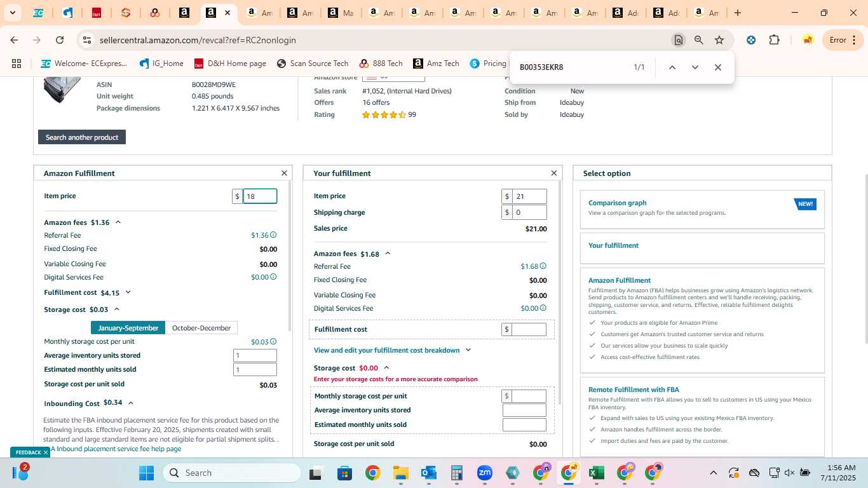Close the Your fulfillment panel
This screenshot has height=488, width=868.
553,173
